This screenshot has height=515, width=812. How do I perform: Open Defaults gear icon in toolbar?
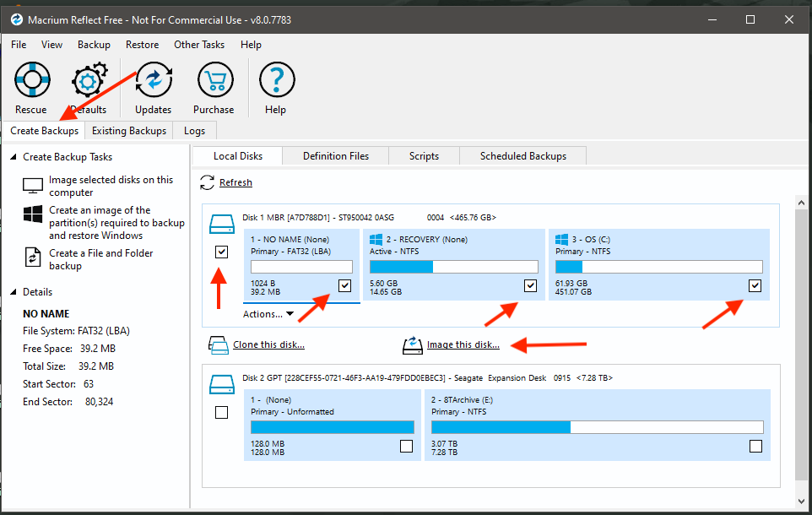89,82
